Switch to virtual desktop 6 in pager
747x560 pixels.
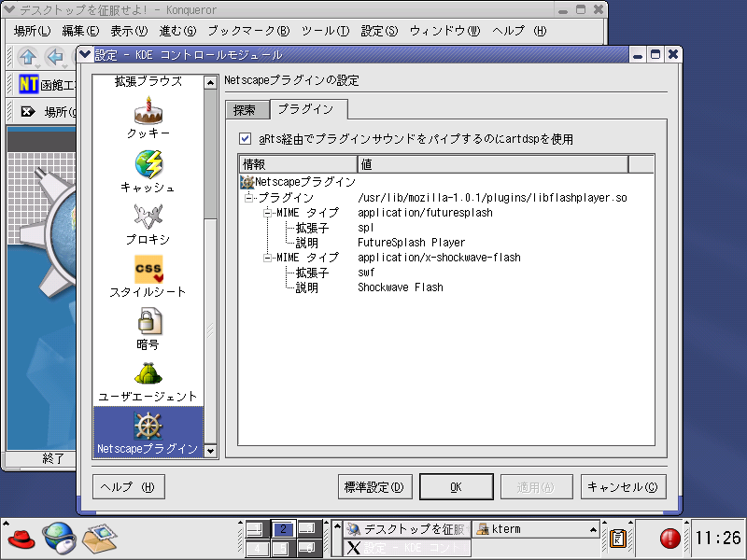[x=309, y=548]
